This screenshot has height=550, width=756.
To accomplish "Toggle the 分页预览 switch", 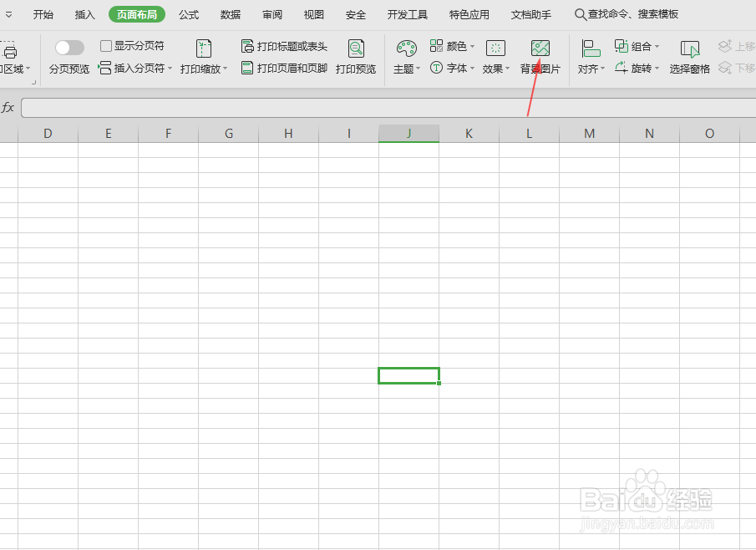I will 69,48.
